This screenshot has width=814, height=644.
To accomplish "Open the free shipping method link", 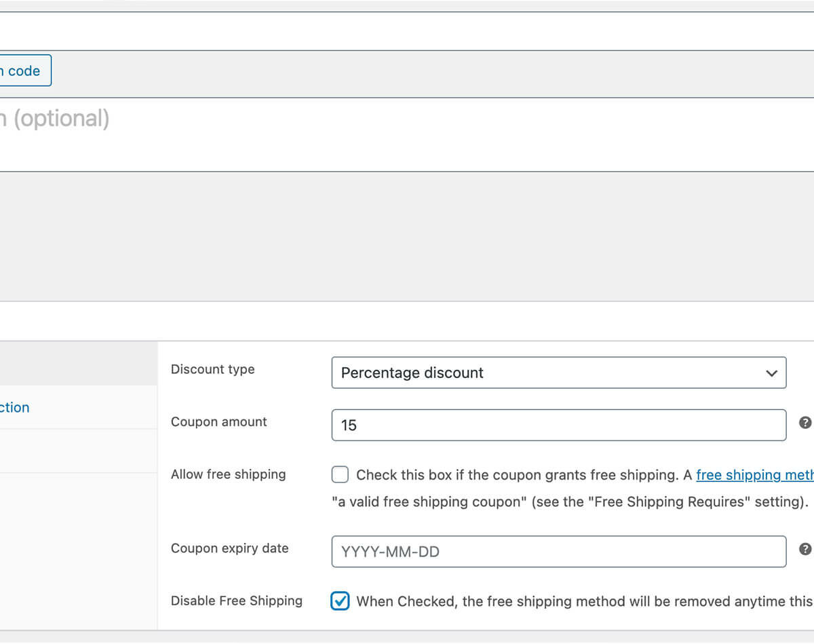I will click(754, 475).
